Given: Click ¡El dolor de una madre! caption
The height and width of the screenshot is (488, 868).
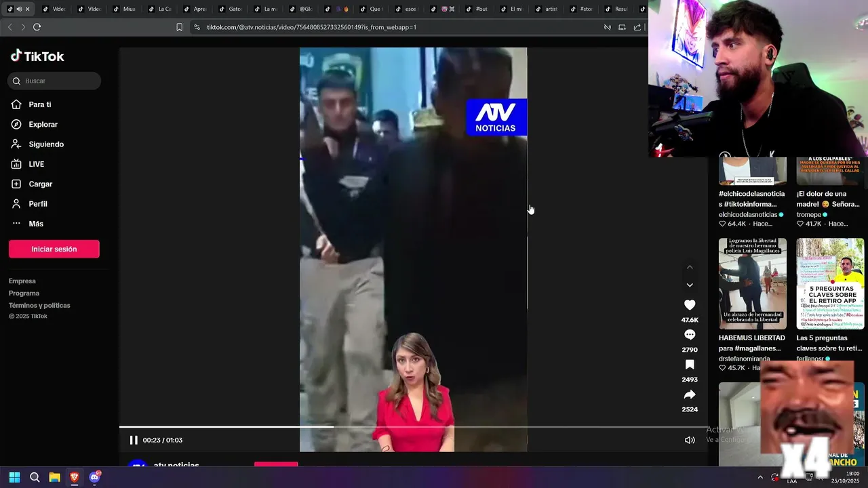Looking at the screenshot, I should pyautogui.click(x=828, y=199).
